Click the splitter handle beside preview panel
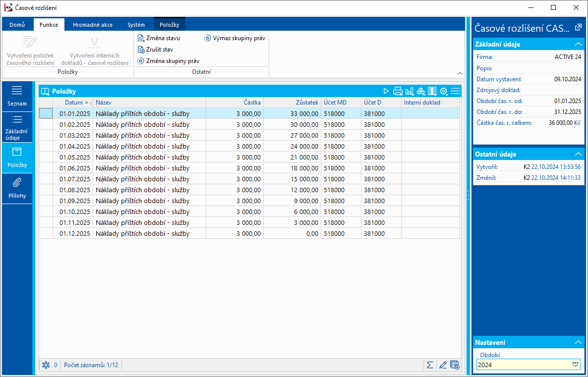The width and height of the screenshot is (588, 377). click(468, 195)
